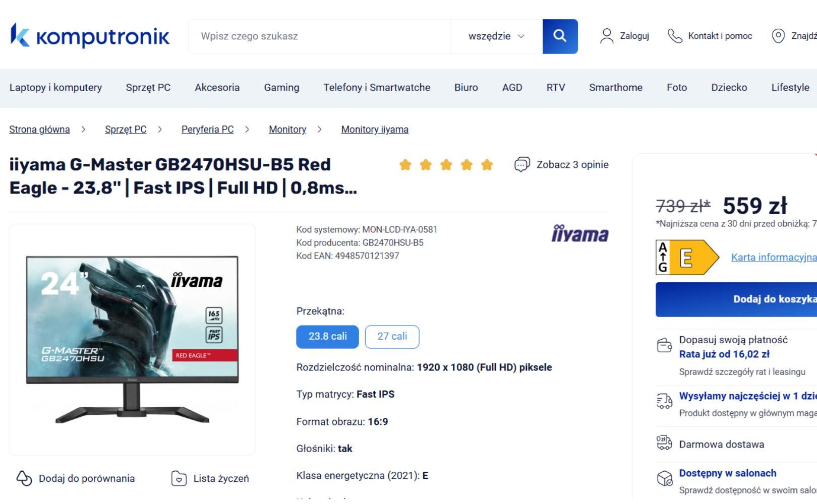Open the Akcesoria category menu
The width and height of the screenshot is (817, 504).
click(217, 88)
